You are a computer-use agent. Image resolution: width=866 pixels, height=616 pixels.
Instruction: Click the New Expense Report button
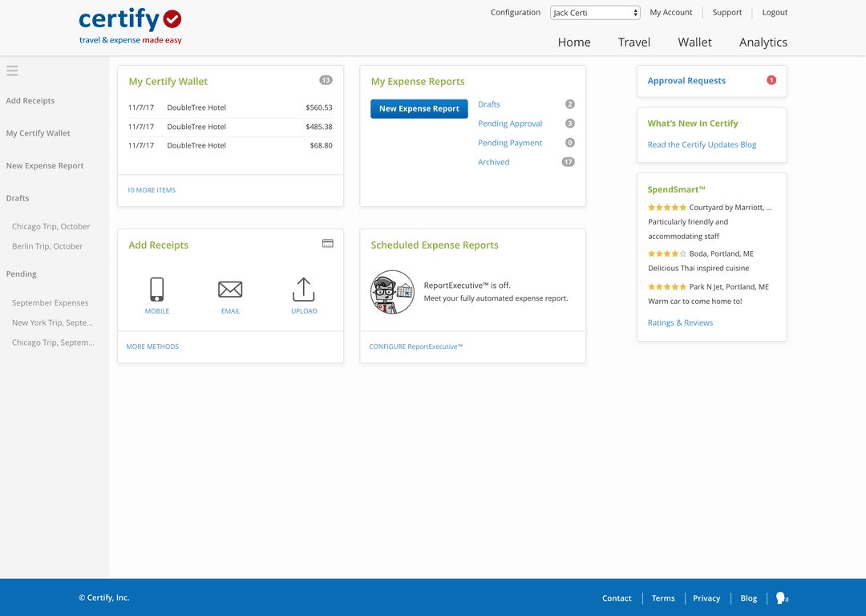coord(419,109)
